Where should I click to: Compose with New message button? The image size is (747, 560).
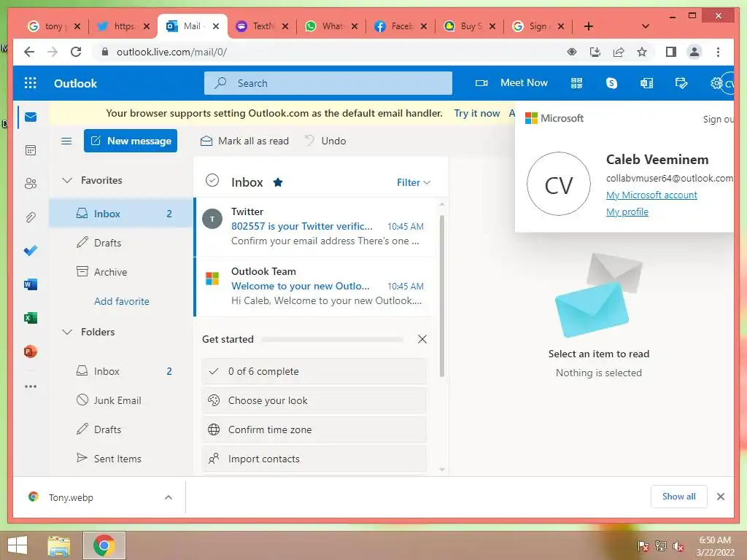pyautogui.click(x=131, y=141)
